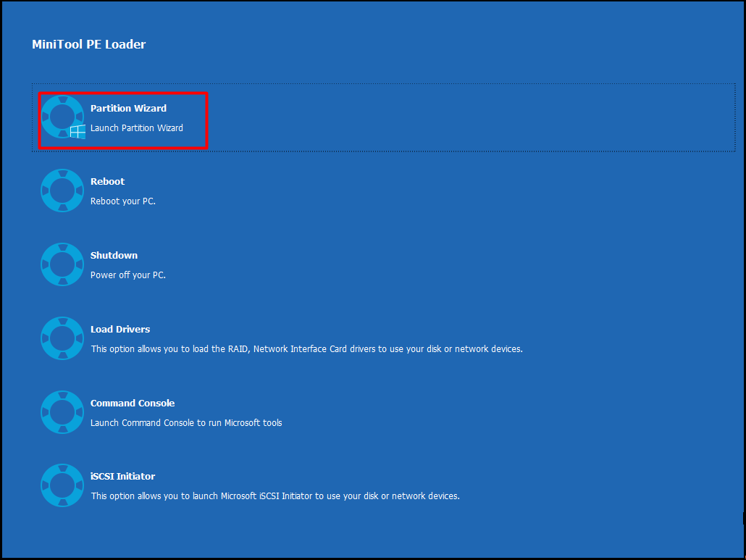Screen dimensions: 746x560
Task: Click the Partition Wizard lifebuoy icon
Action: coord(62,117)
